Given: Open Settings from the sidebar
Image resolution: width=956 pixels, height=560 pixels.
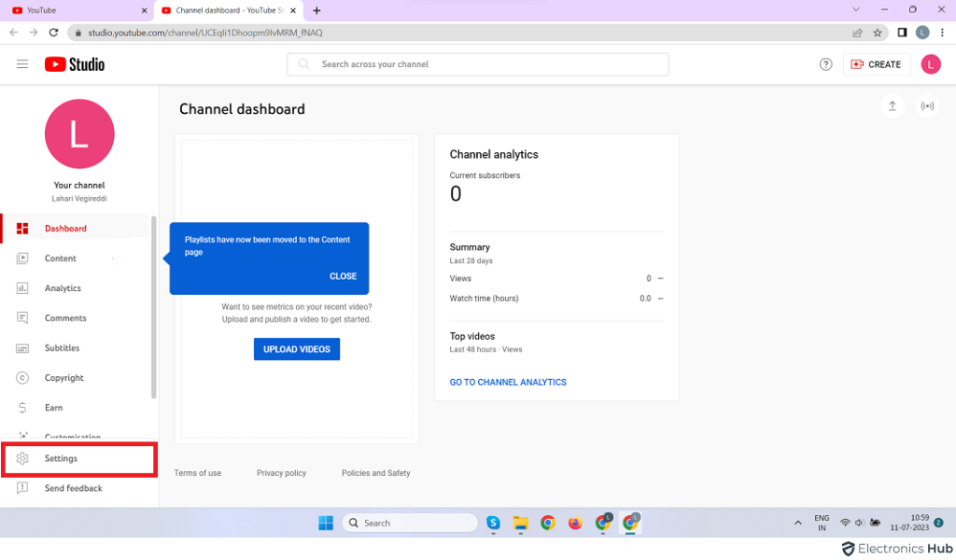Looking at the screenshot, I should (x=62, y=459).
